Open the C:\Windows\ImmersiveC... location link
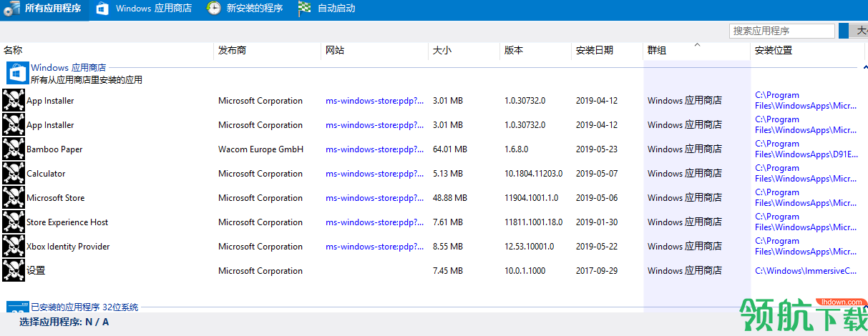This screenshot has height=336, width=868. [x=806, y=271]
